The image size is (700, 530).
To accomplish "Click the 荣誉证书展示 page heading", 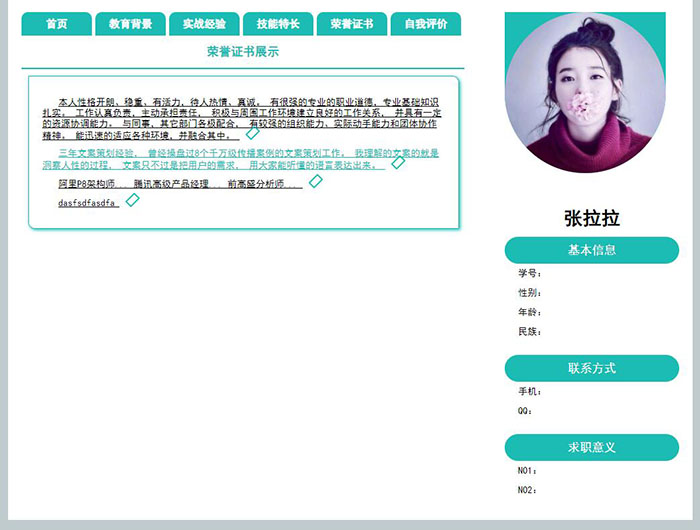I will pyautogui.click(x=242, y=51).
